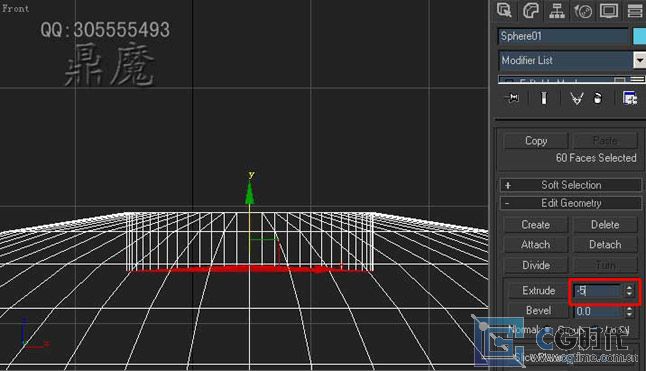
Task: Click the Bevel value spinner arrows
Action: point(629,311)
